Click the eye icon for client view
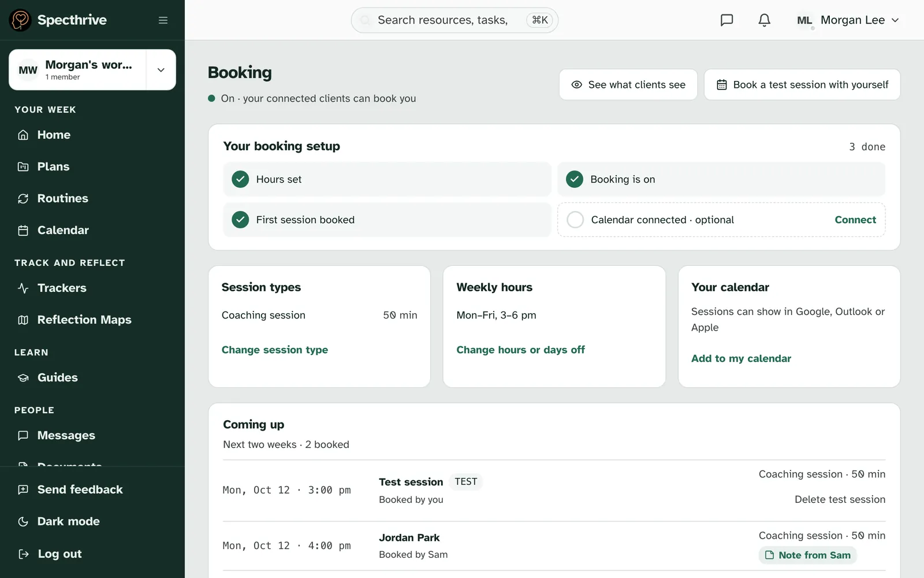 (576, 85)
